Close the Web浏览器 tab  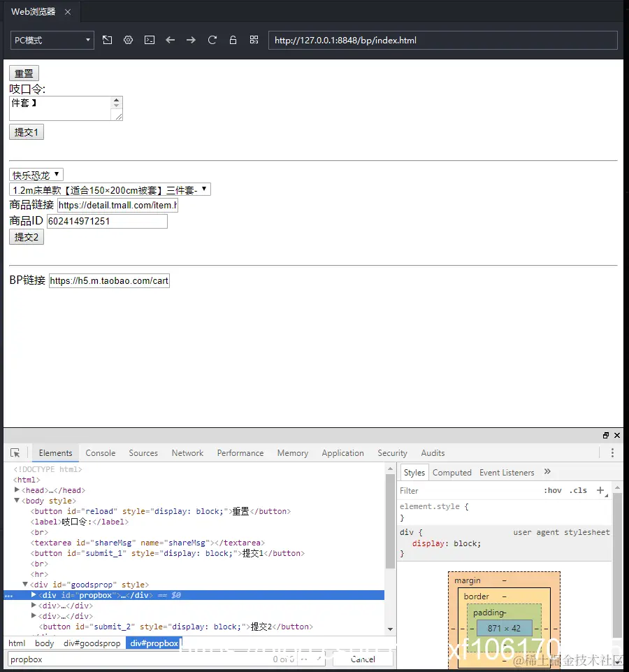point(68,12)
